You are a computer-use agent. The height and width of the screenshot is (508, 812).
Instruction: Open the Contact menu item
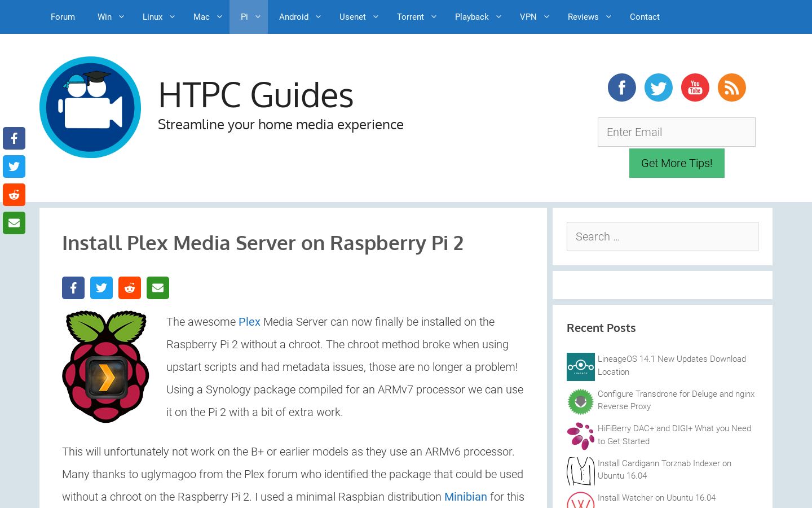coord(645,17)
